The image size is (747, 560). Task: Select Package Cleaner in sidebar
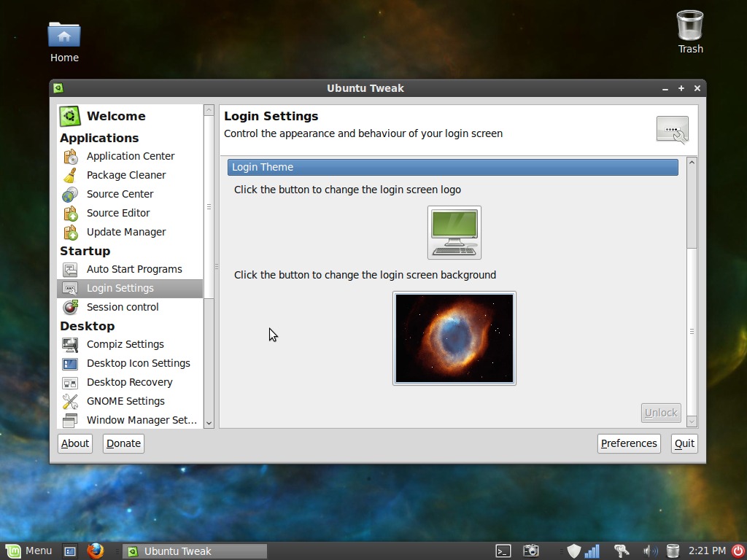pyautogui.click(x=130, y=175)
